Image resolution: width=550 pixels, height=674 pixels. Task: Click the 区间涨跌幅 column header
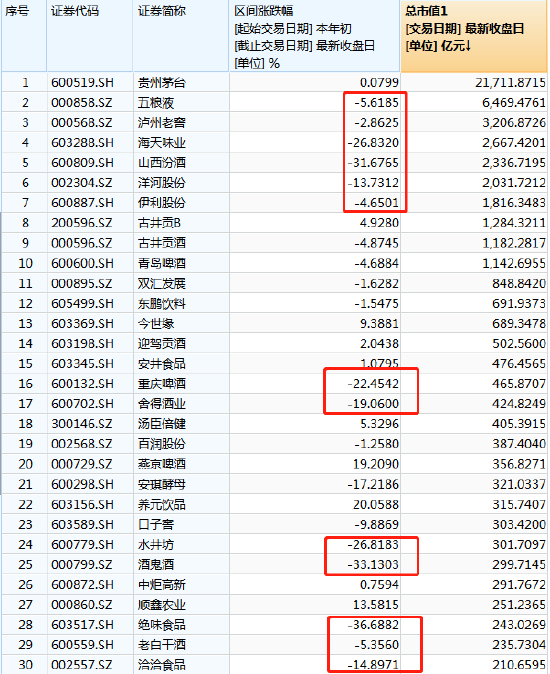point(315,36)
